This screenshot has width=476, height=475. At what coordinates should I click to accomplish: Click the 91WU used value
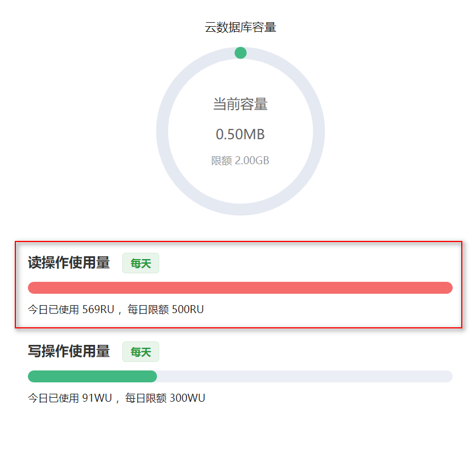point(97,398)
